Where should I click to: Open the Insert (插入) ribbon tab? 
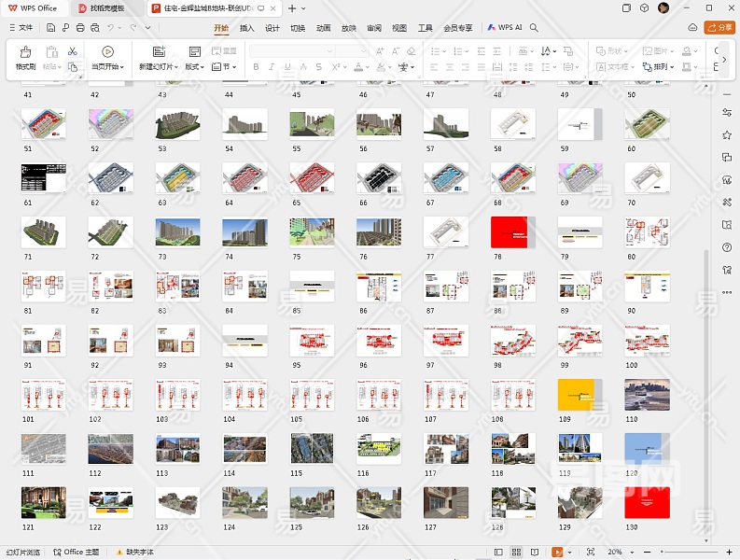point(246,28)
